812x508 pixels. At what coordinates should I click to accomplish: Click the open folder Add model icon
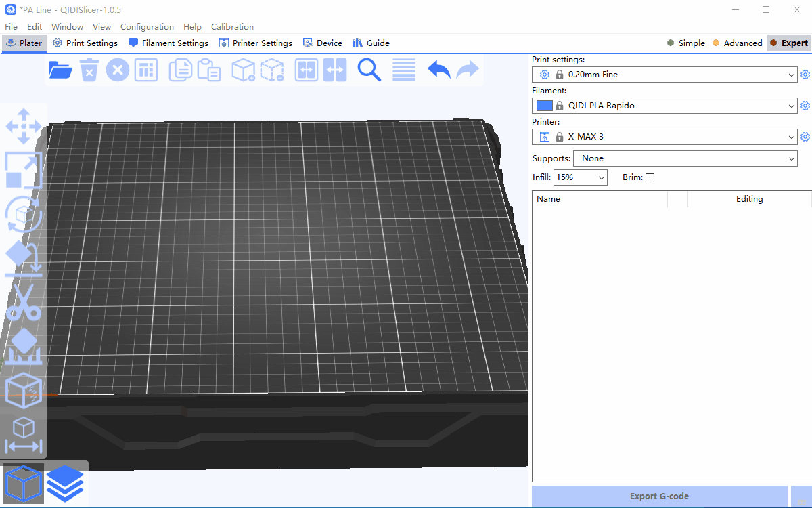point(61,70)
